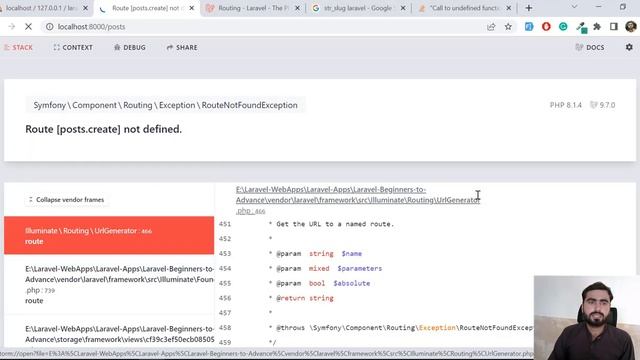The image size is (640, 360).
Task: Open Ignition settings gear icon
Action: 629,47
